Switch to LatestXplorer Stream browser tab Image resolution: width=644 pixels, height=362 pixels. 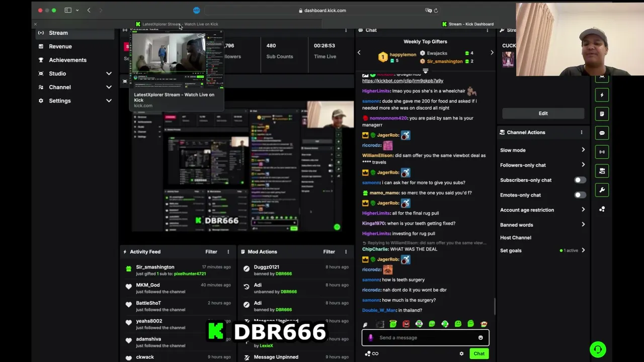click(177, 24)
